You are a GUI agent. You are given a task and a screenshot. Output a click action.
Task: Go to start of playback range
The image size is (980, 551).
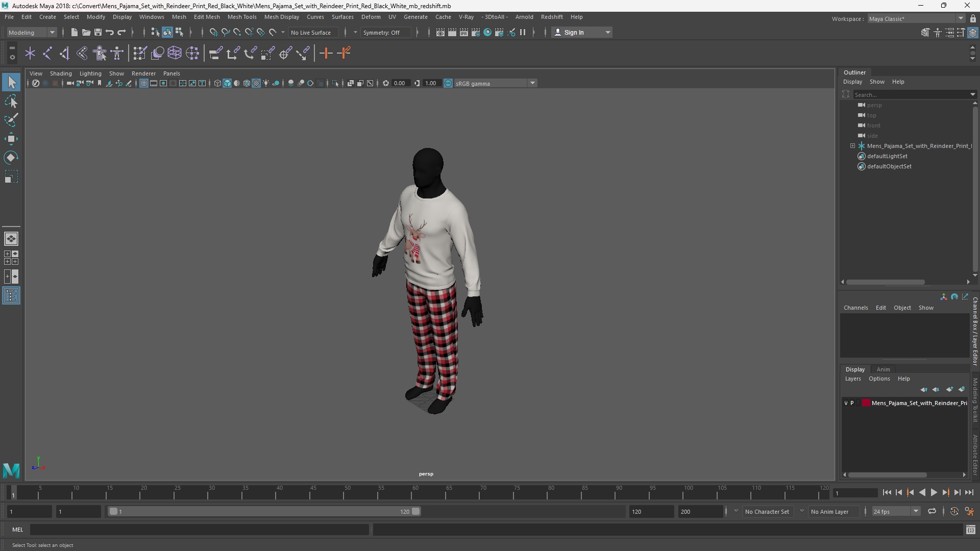(x=887, y=493)
